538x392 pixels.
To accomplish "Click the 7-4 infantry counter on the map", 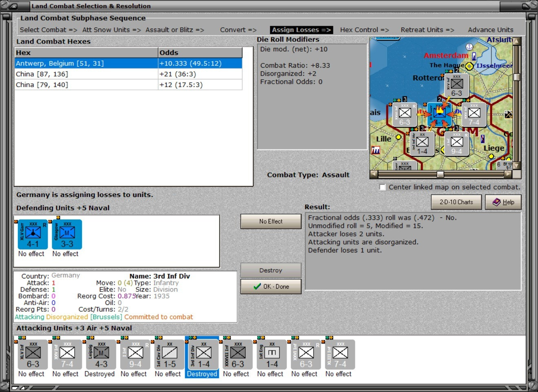I will (474, 115).
